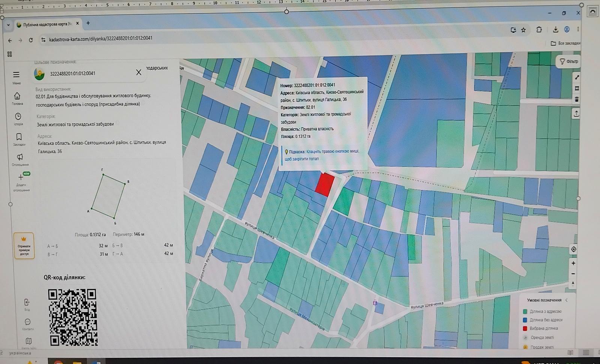600x364 pixels.
Task: Zoom in the map with plus button
Action: (573, 263)
